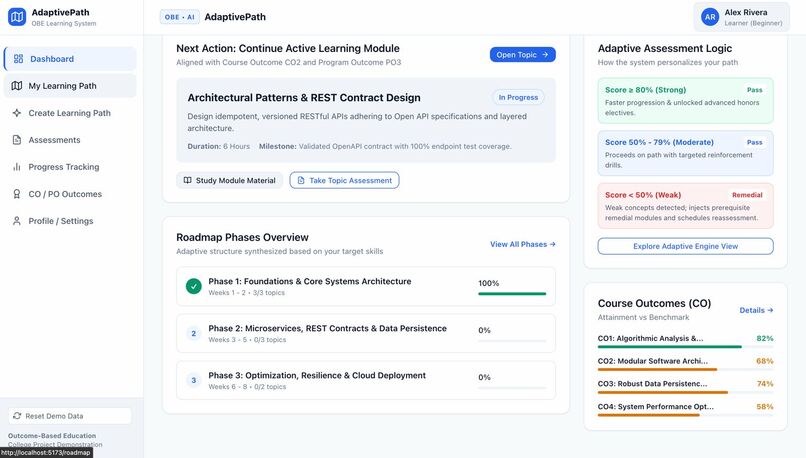The width and height of the screenshot is (806, 458).
Task: Click the Create Learning Path sparkle icon
Action: [17, 113]
